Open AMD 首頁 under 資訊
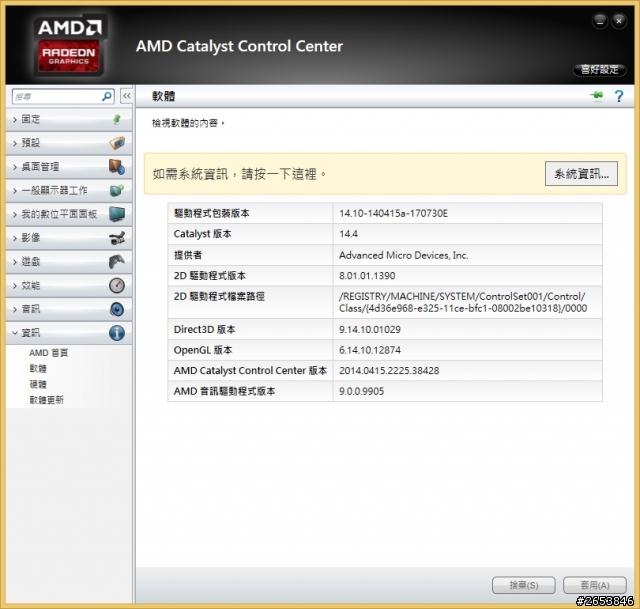This screenshot has height=609, width=640. tap(49, 353)
